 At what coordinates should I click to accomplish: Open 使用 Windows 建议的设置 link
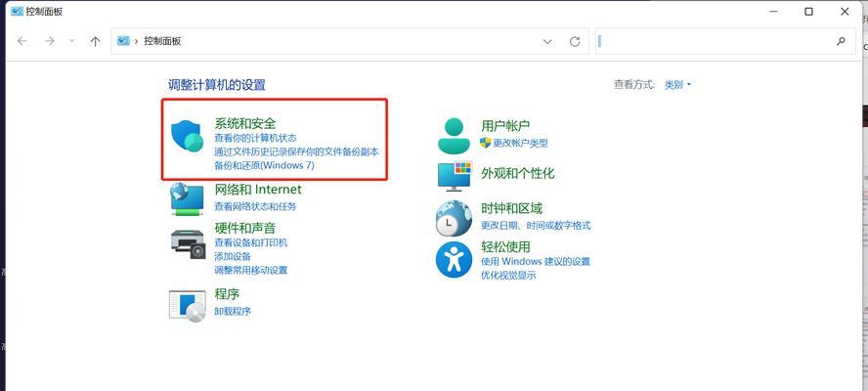coord(536,261)
